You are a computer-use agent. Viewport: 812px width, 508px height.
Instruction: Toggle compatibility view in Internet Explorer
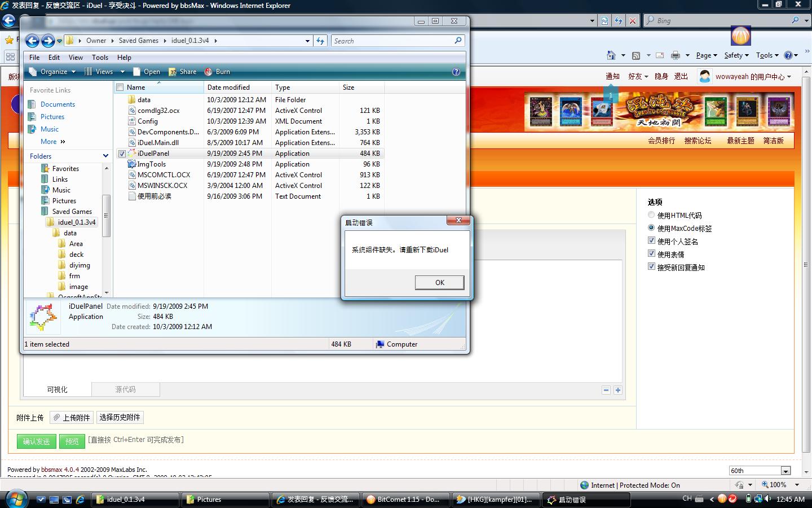coord(604,20)
